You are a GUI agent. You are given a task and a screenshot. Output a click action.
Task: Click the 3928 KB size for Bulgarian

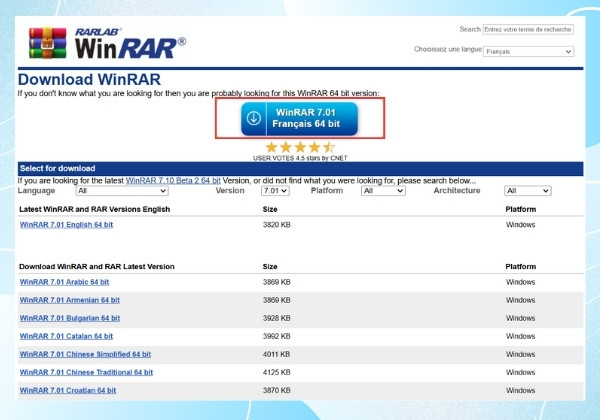(x=276, y=318)
